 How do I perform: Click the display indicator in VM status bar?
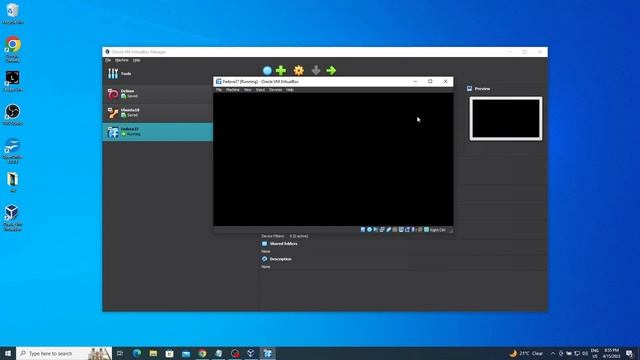(401, 230)
